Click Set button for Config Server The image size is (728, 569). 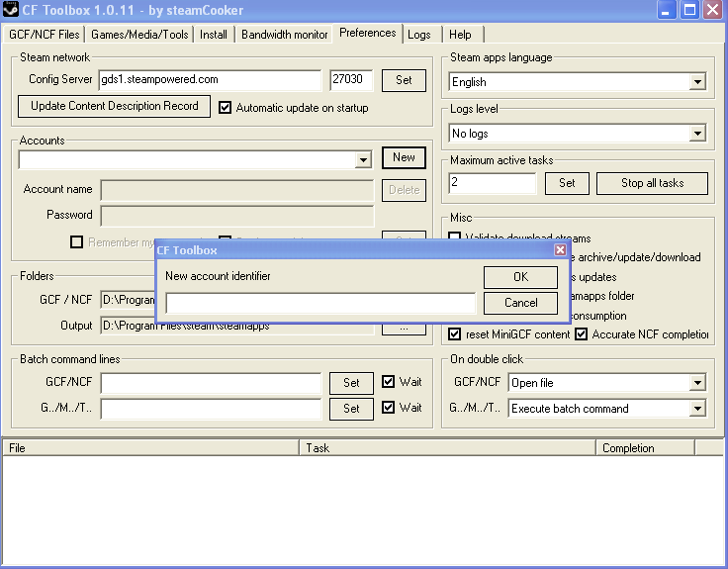tap(404, 80)
